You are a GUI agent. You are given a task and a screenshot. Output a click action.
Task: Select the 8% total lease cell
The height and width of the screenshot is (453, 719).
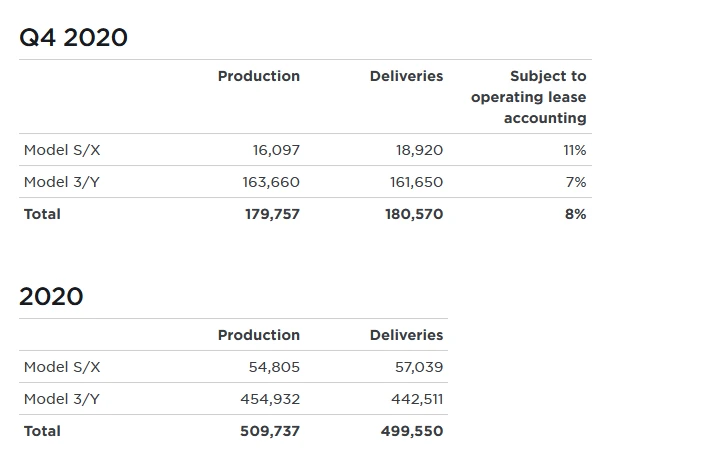coord(575,214)
